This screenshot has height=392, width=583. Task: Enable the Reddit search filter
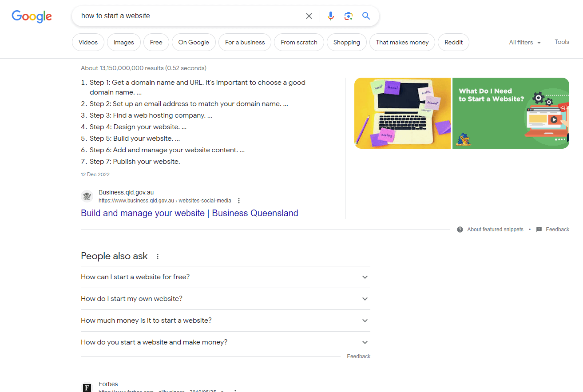click(x=453, y=42)
